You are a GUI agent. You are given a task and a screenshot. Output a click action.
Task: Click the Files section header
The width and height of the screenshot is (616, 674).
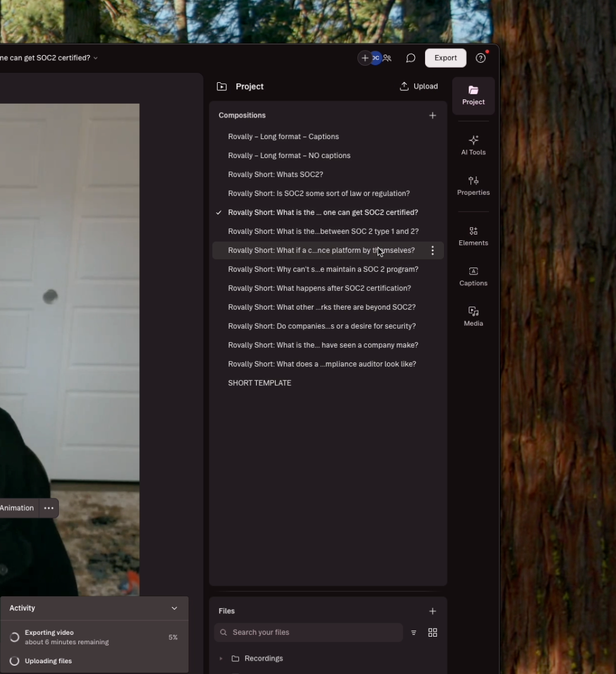tap(226, 611)
